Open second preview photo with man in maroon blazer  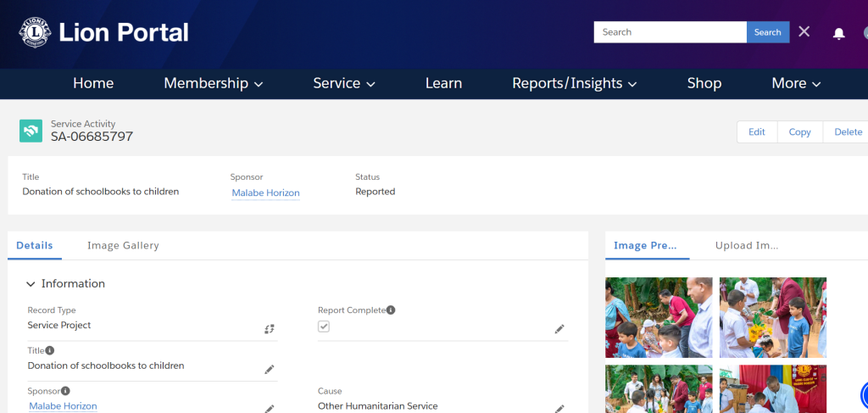click(x=773, y=318)
